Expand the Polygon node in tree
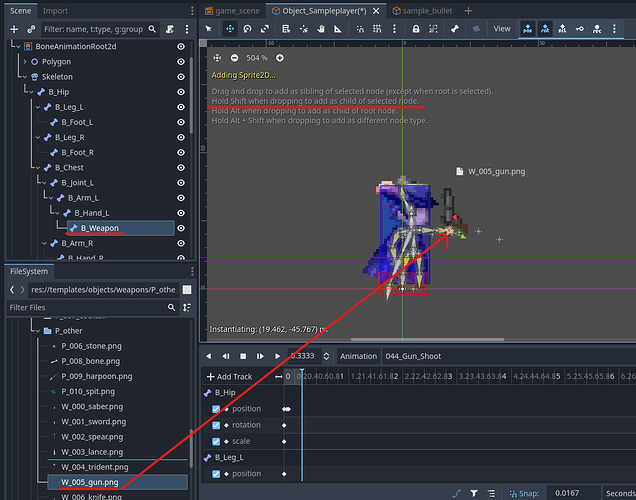 [24, 61]
